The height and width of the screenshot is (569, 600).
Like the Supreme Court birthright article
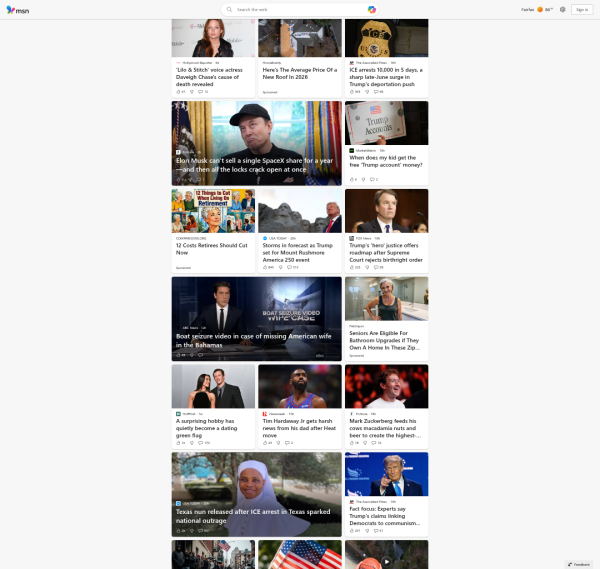click(355, 267)
